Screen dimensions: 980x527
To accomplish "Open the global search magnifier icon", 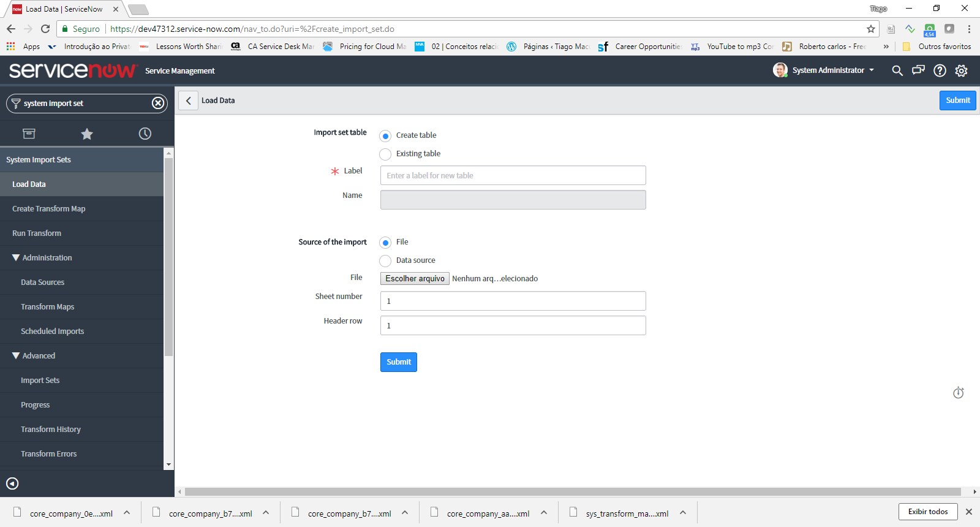I will pyautogui.click(x=897, y=70).
